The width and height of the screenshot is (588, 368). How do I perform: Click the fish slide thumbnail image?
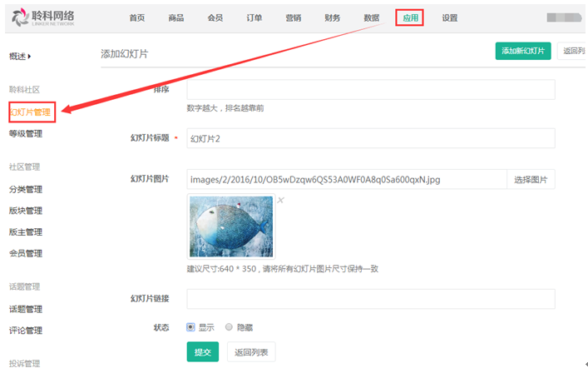pyautogui.click(x=231, y=226)
